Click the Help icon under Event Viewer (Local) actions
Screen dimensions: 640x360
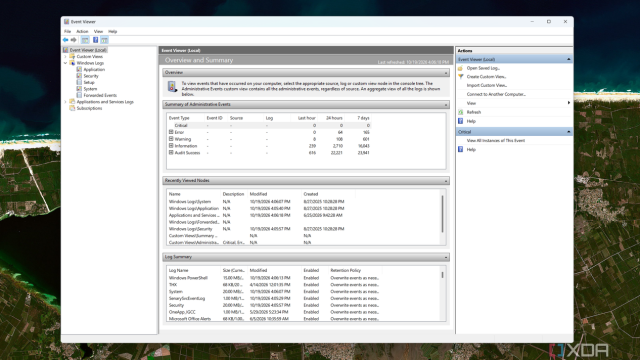point(460,121)
